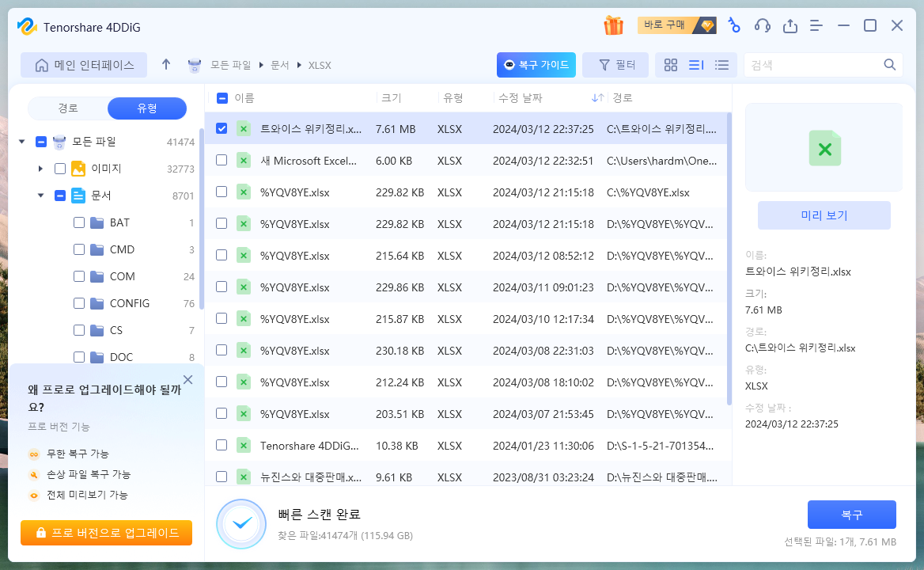Click the 복구 recover button
Viewport: 924px width, 570px height.
pyautogui.click(x=851, y=515)
